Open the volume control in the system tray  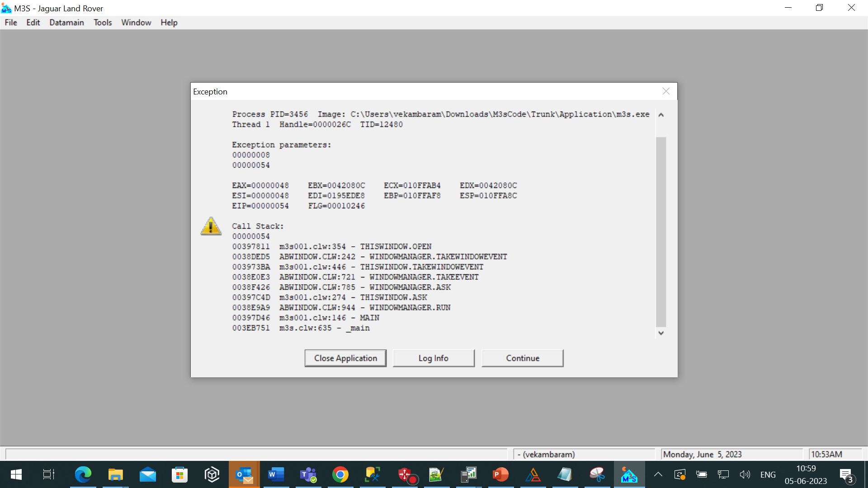pos(745,474)
